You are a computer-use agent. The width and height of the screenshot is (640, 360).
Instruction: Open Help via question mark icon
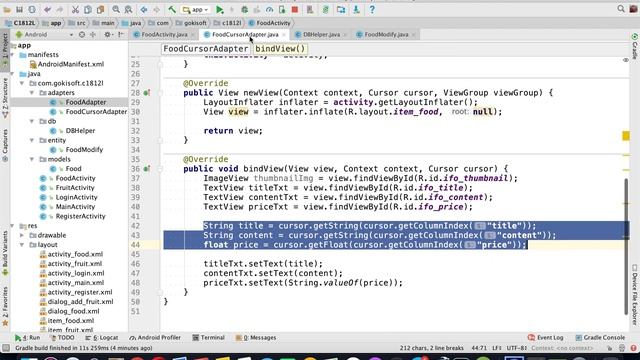point(372,9)
